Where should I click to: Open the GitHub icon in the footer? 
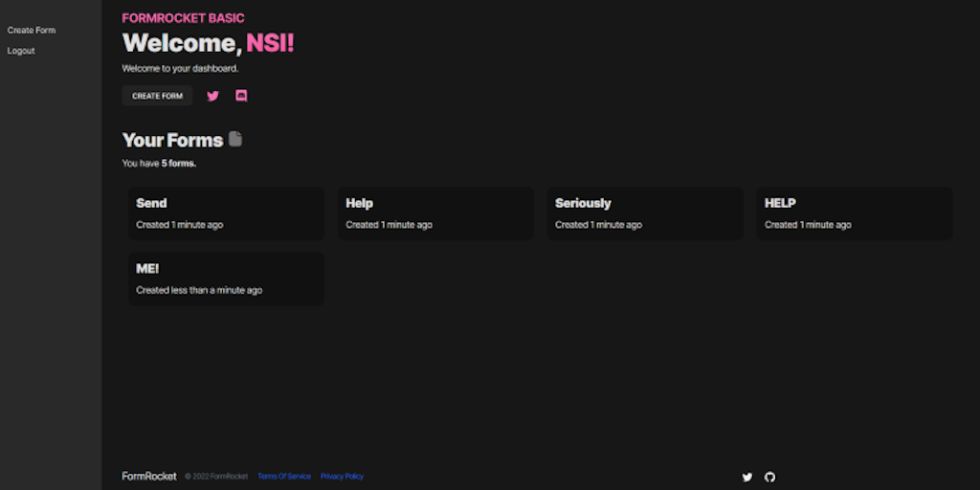pyautogui.click(x=770, y=477)
